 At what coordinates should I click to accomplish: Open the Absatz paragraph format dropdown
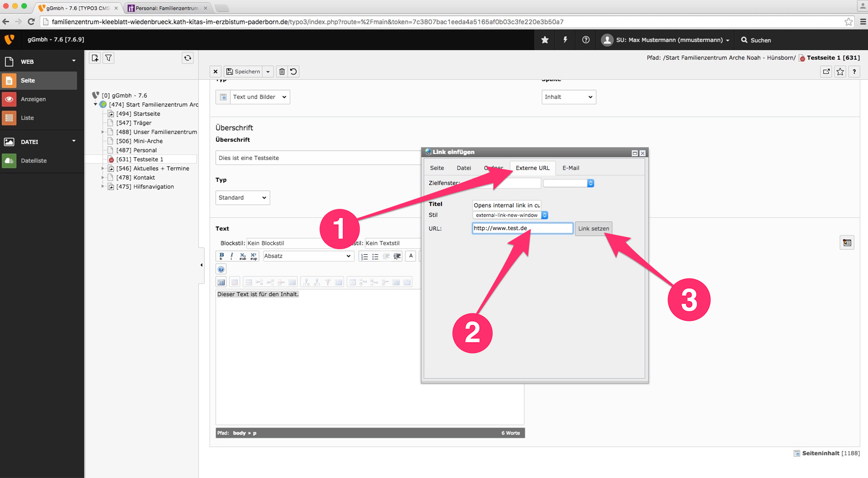point(307,256)
